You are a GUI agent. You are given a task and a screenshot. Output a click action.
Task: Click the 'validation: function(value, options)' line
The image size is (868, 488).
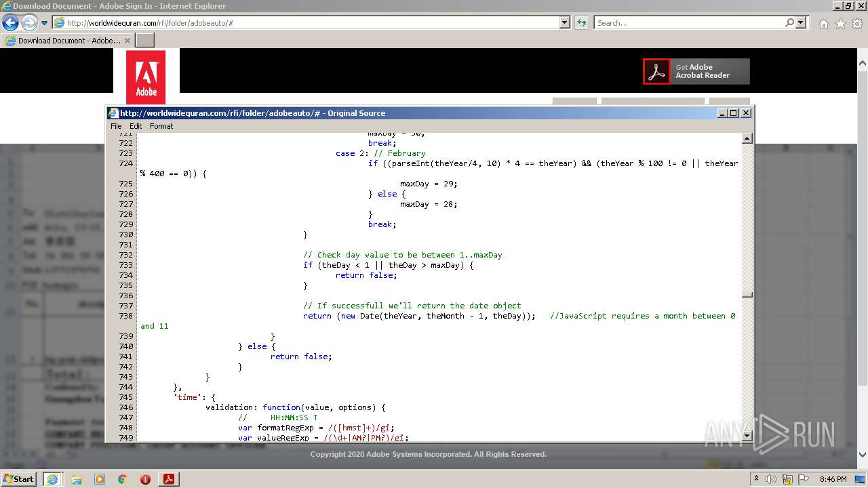295,407
